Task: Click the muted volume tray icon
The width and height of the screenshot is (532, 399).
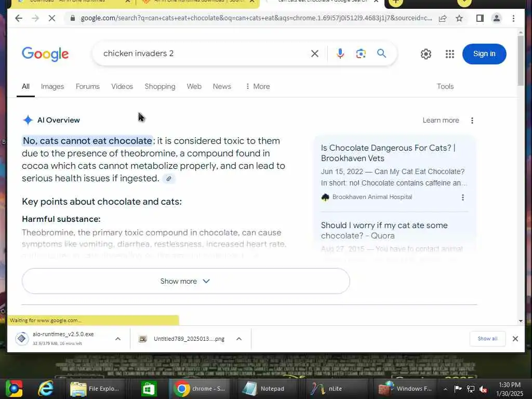Action: pyautogui.click(x=483, y=389)
